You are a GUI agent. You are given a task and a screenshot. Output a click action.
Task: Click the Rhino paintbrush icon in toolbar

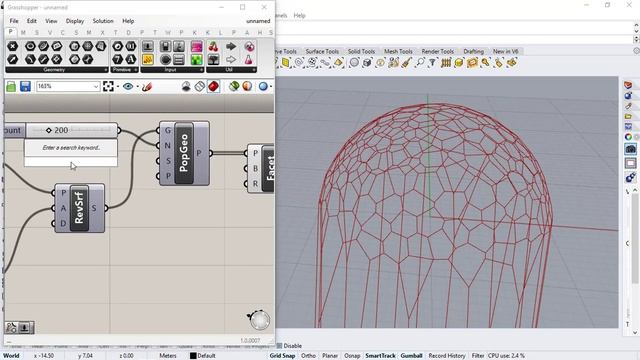tap(407, 62)
